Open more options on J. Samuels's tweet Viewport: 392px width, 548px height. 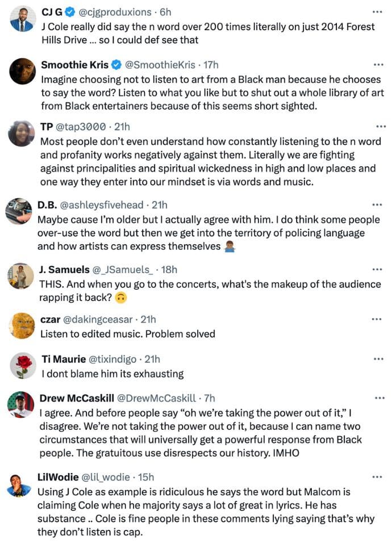click(377, 269)
